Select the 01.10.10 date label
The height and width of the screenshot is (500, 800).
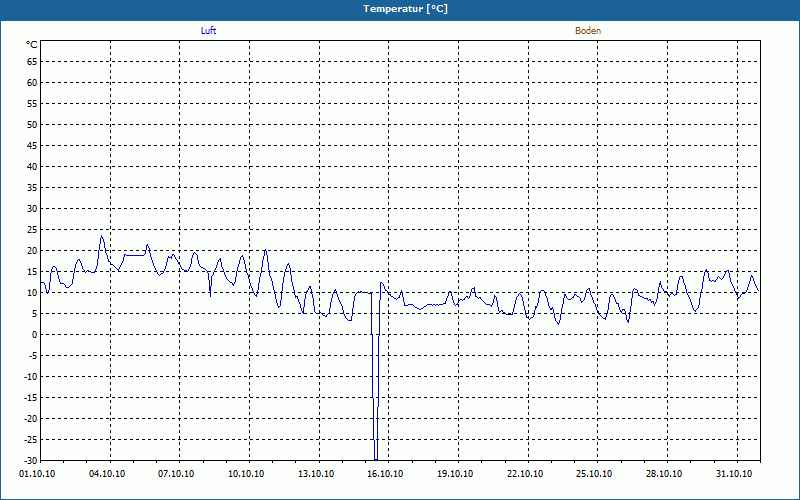tap(37, 474)
